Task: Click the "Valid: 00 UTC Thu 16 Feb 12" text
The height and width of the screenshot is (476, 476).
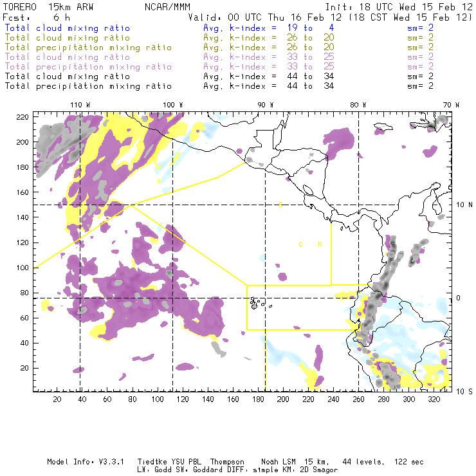Action: [x=265, y=17]
